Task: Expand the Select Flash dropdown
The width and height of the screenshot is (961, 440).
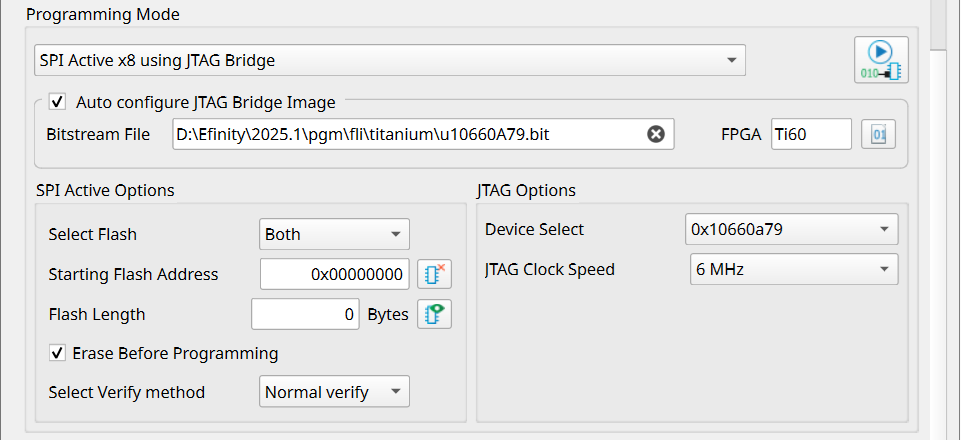Action: coord(334,234)
